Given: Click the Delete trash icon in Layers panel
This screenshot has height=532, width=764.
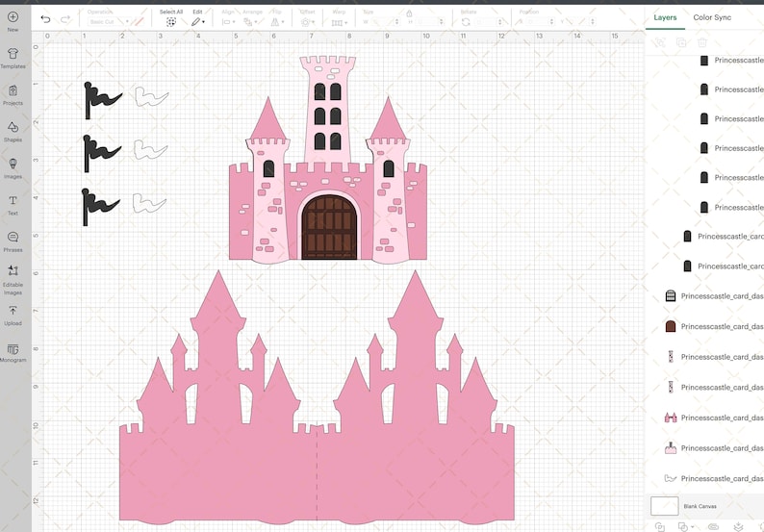Looking at the screenshot, I should tap(702, 42).
